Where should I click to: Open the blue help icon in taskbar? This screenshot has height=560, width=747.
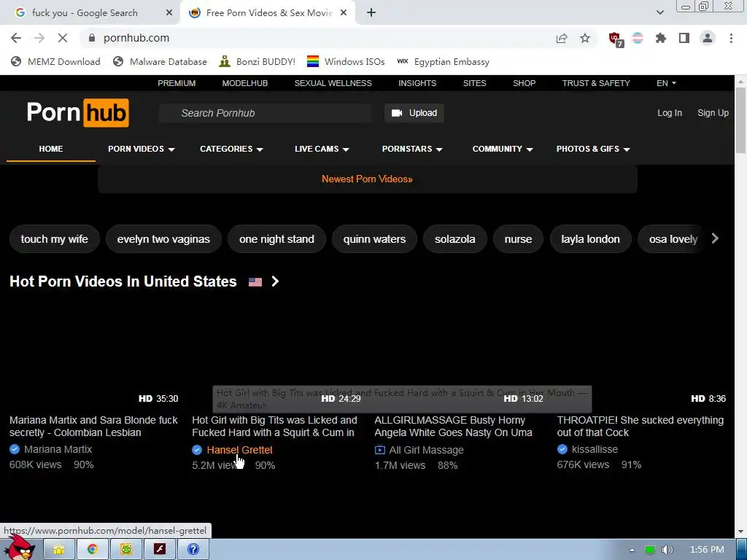193,550
